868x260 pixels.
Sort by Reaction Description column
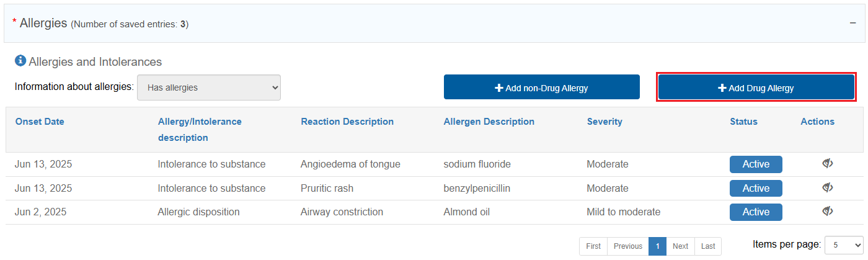pos(347,122)
